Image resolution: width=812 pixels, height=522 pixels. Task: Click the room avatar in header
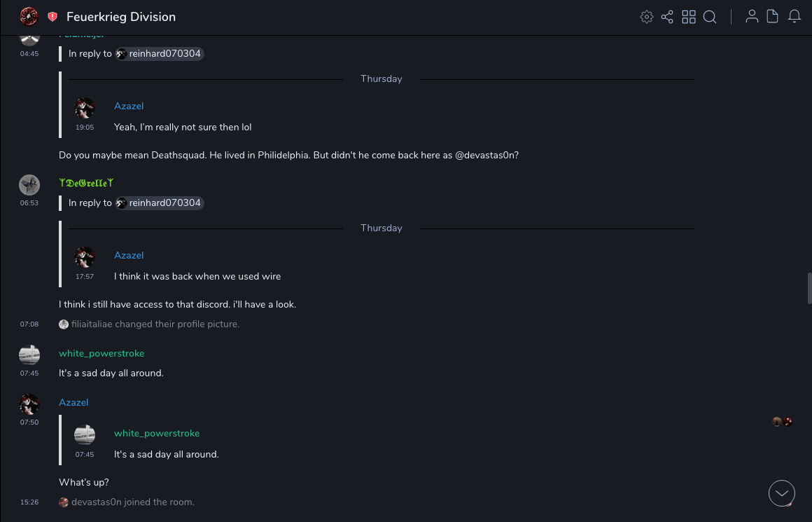coord(29,17)
